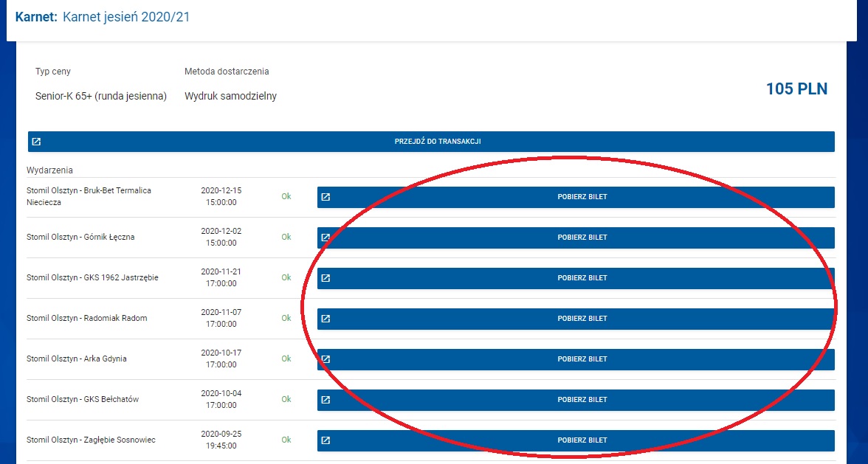Click the Stomil Olsztyn - GKS Bełchatów event name
868x464 pixels.
click(x=83, y=400)
